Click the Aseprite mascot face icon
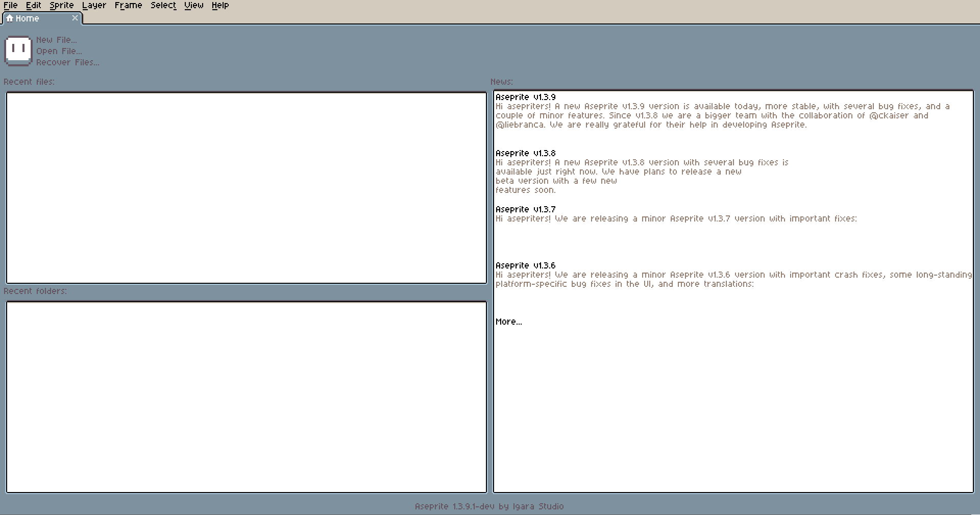Viewport: 980px width, 515px height. [18, 51]
